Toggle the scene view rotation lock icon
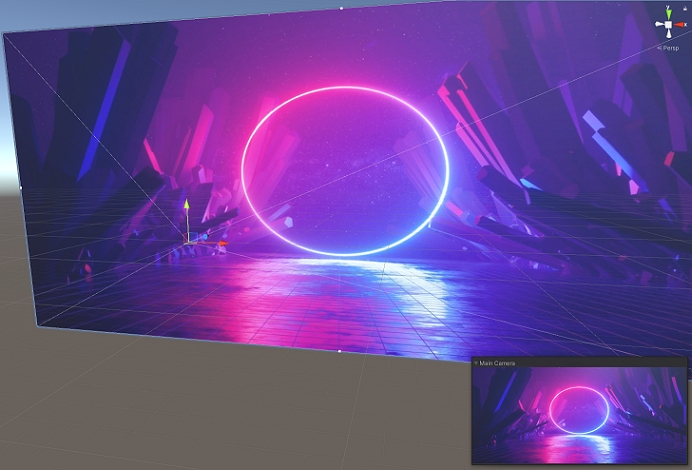The image size is (692, 470). coord(683,8)
